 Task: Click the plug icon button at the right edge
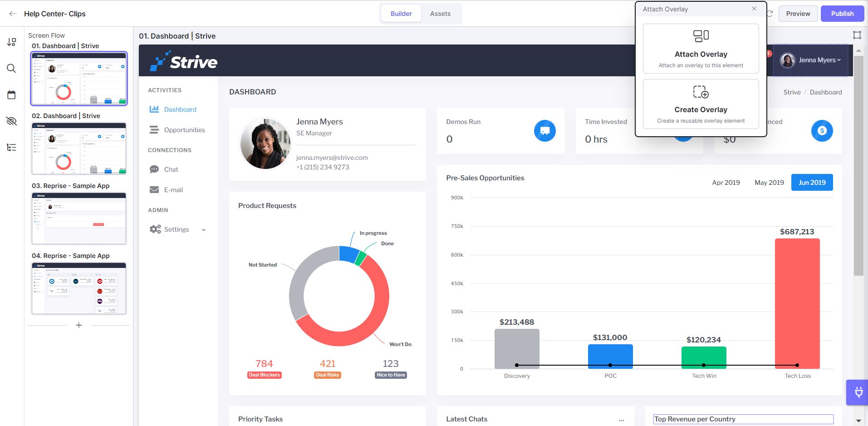pos(858,392)
